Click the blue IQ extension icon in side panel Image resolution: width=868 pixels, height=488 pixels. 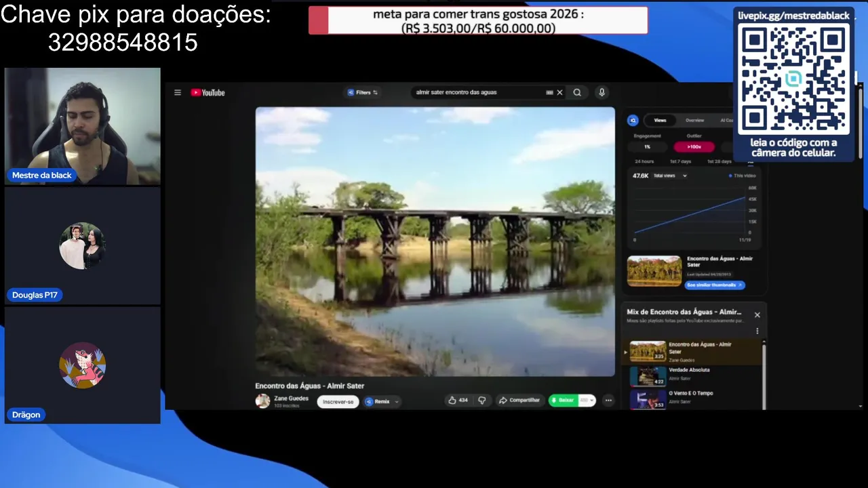(633, 120)
